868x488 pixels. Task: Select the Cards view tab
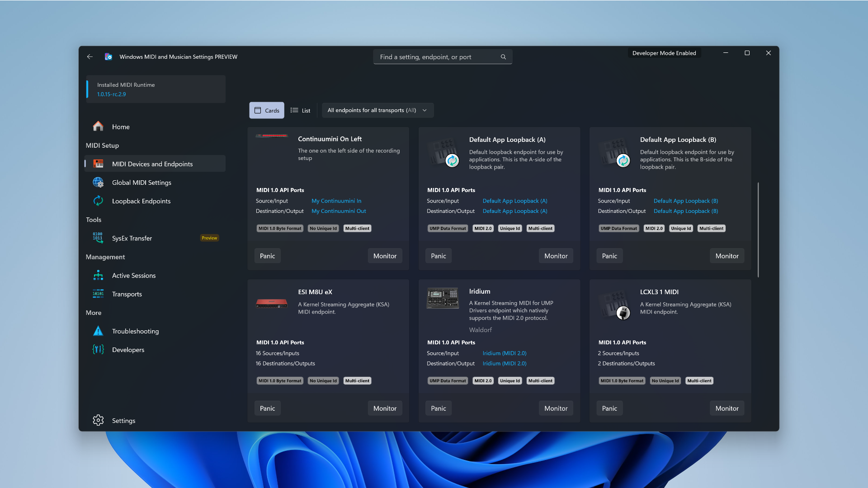(266, 110)
